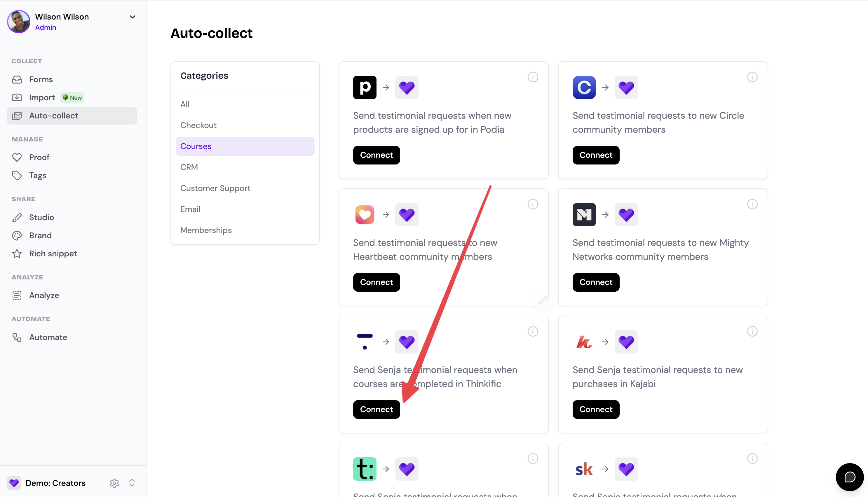Show info for the Kajabi card

[x=752, y=331]
